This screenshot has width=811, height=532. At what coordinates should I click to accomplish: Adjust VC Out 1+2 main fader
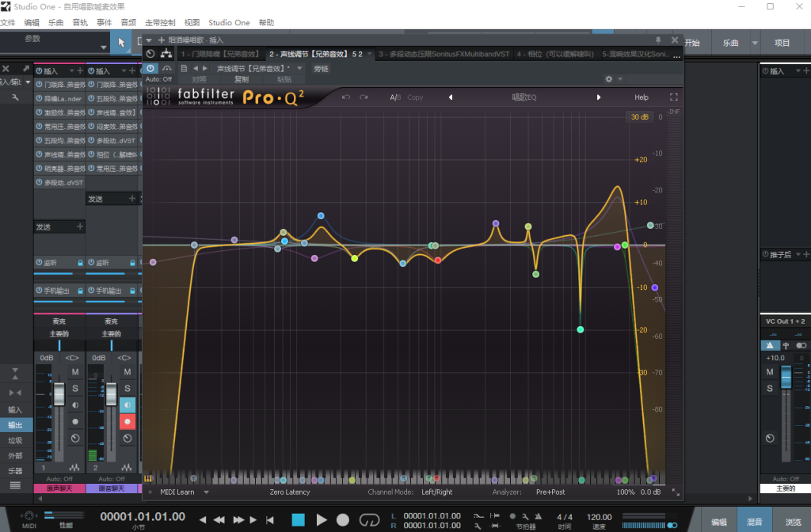click(786, 378)
